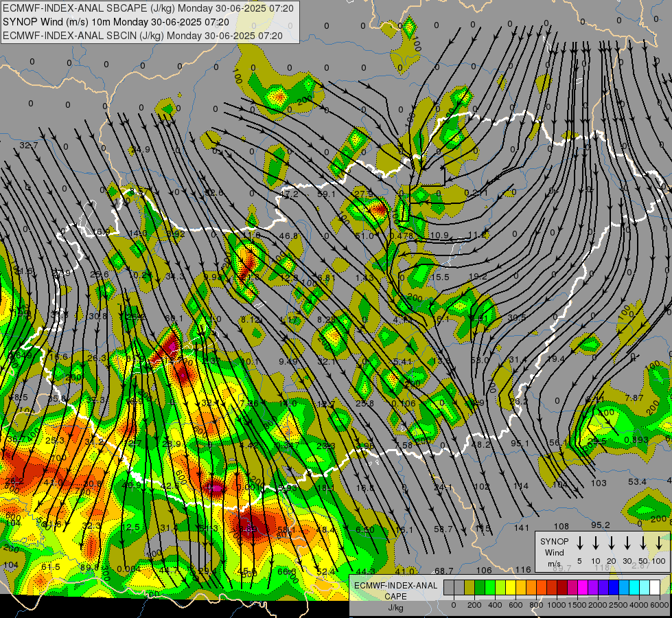Click the map value 30.5
The width and height of the screenshot is (672, 618).
pyautogui.click(x=516, y=318)
